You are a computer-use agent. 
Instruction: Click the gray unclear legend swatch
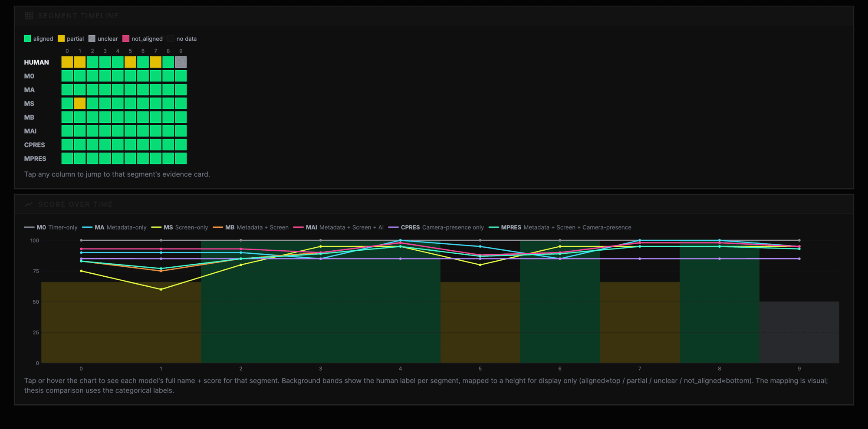pos(92,39)
